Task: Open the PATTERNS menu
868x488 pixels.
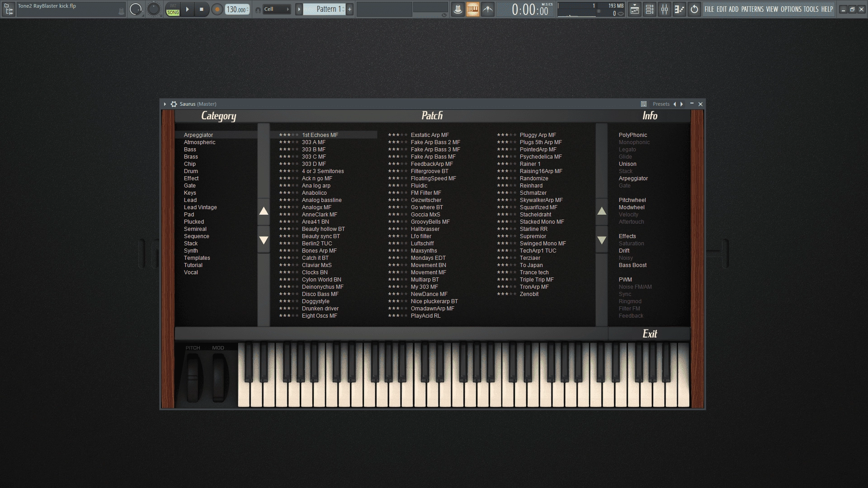Action: [752, 9]
